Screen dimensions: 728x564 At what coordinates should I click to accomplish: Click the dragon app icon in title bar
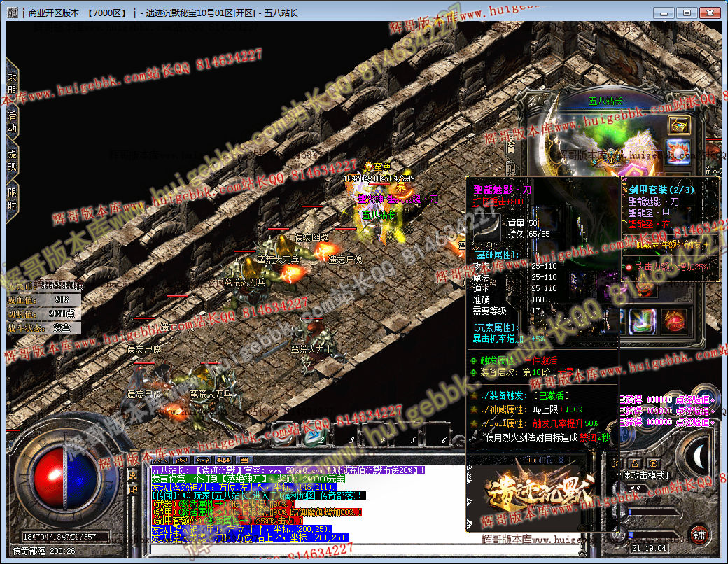pos(13,13)
